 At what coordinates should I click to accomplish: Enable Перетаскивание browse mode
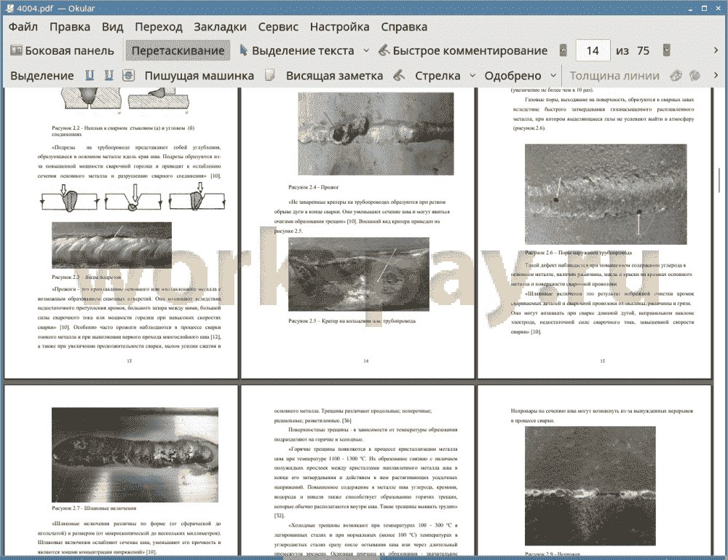[x=178, y=51]
